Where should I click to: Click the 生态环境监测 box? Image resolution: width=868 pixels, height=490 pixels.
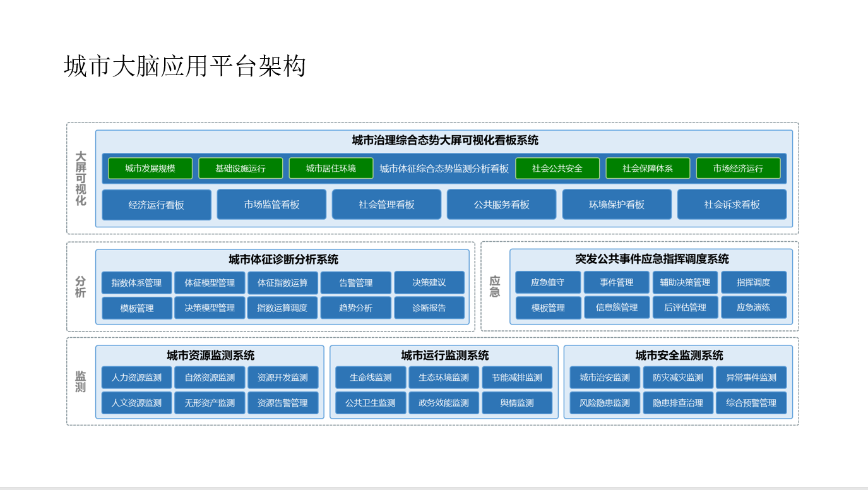pos(444,378)
